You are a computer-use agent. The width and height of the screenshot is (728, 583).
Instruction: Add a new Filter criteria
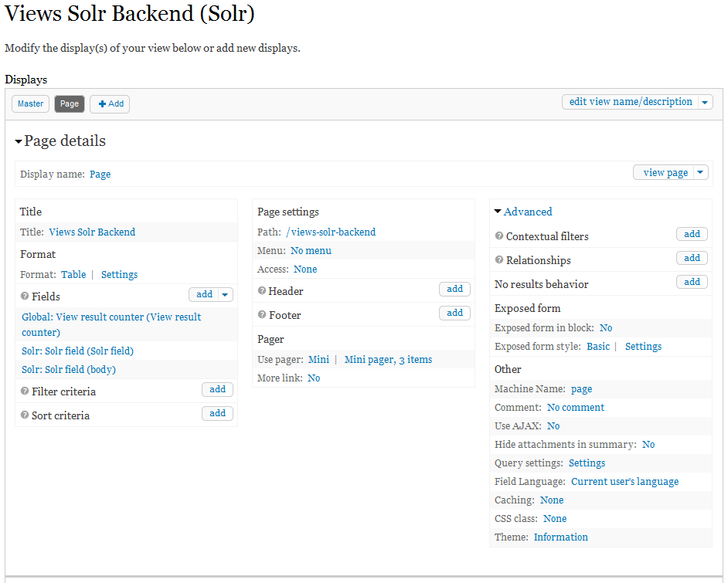point(217,389)
